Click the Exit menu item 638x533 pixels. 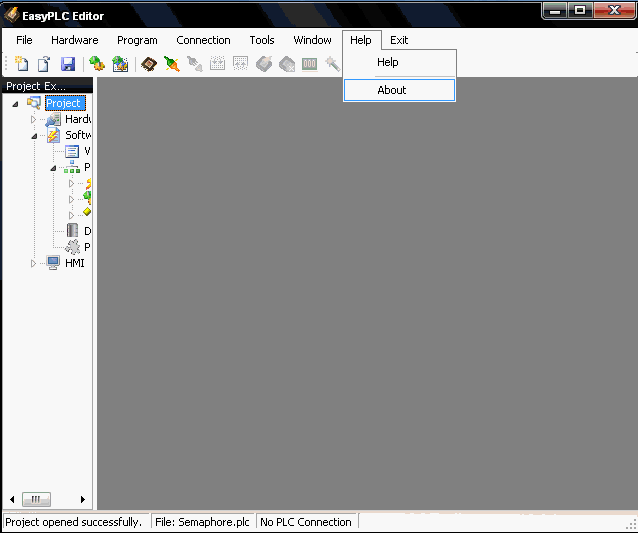point(399,40)
